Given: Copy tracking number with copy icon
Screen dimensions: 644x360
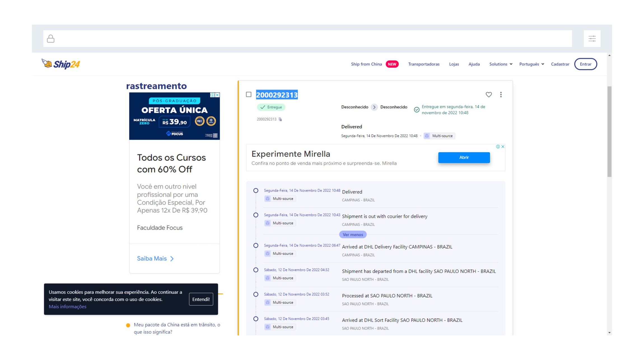Looking at the screenshot, I should [280, 119].
